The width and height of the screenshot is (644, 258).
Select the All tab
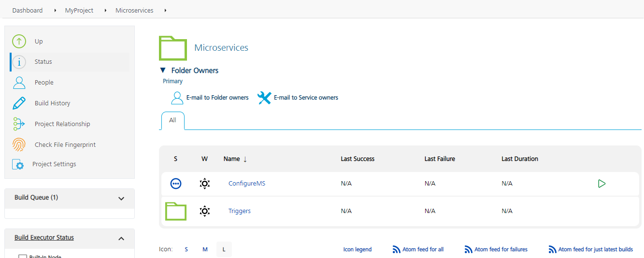pos(172,120)
